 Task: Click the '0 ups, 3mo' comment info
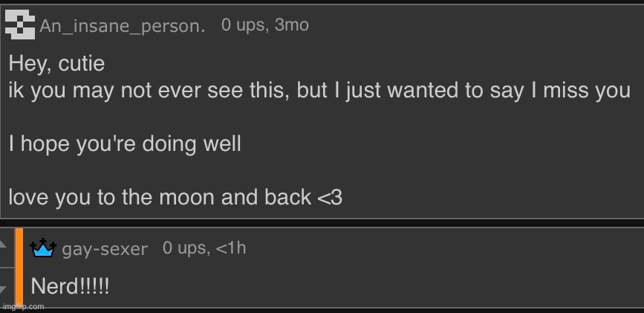264,25
